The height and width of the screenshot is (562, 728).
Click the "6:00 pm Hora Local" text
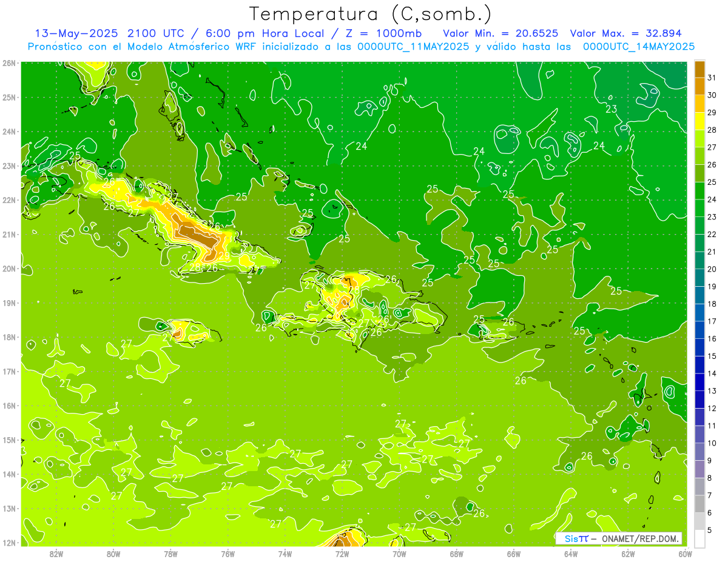[266, 33]
